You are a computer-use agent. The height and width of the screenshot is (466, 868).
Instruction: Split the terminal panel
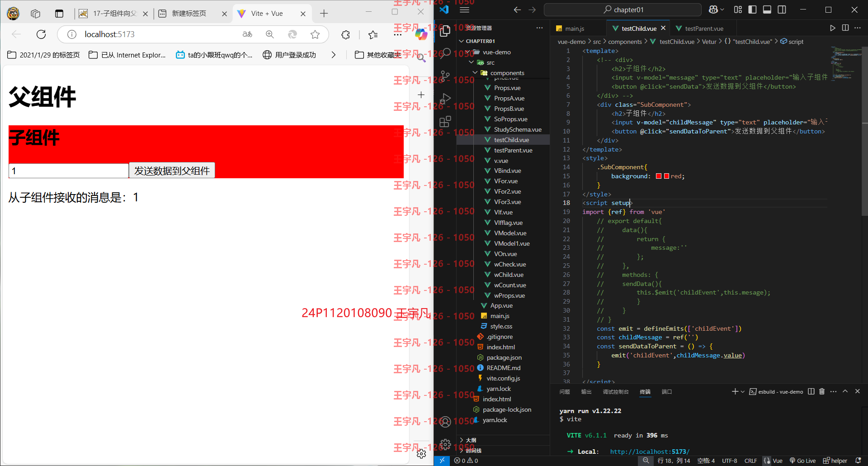[811, 391]
